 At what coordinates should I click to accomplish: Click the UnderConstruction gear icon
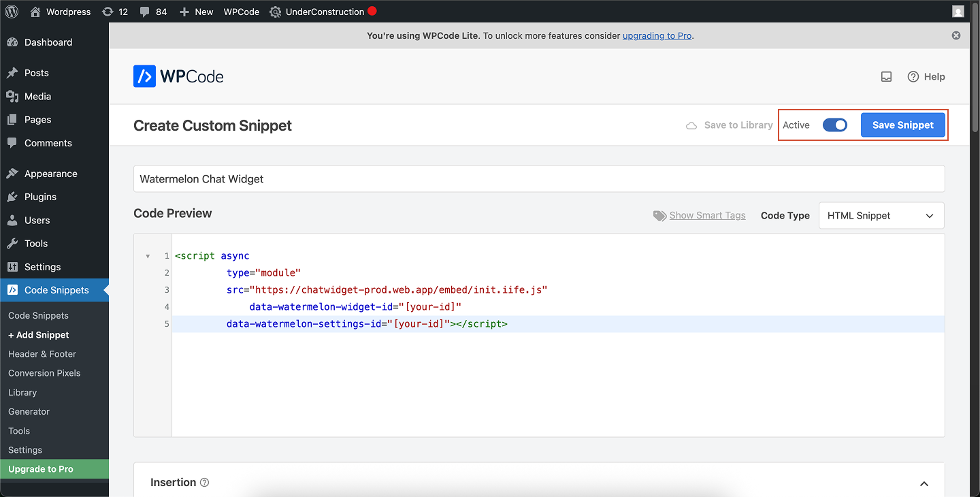(276, 11)
